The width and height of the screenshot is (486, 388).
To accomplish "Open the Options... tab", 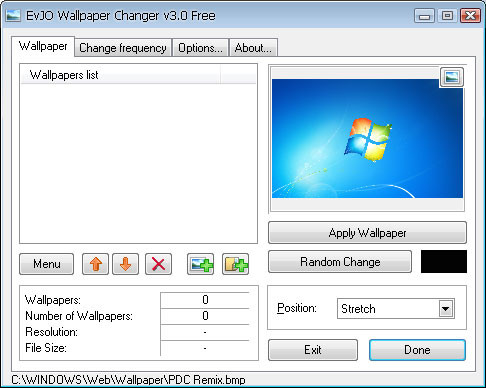I will click(x=200, y=48).
